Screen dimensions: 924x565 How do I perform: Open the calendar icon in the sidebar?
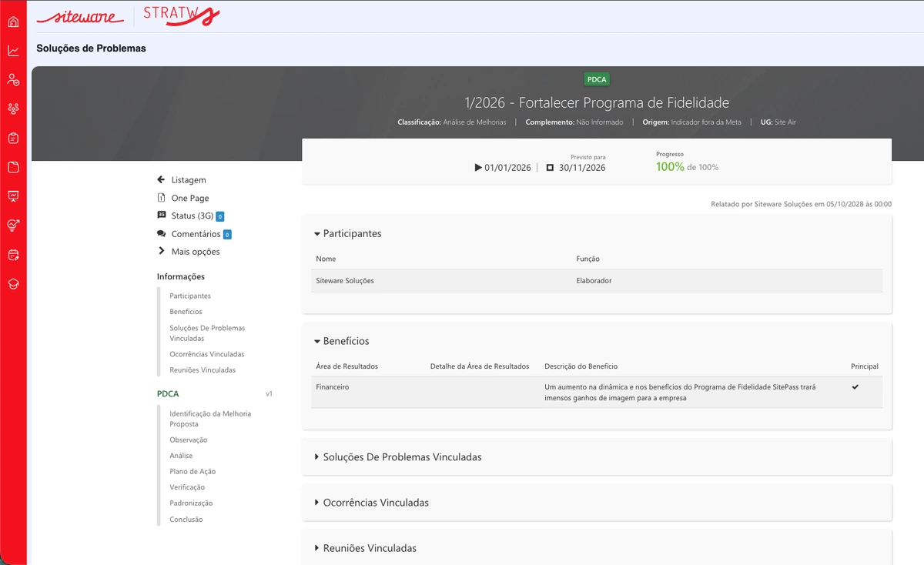coord(13,254)
